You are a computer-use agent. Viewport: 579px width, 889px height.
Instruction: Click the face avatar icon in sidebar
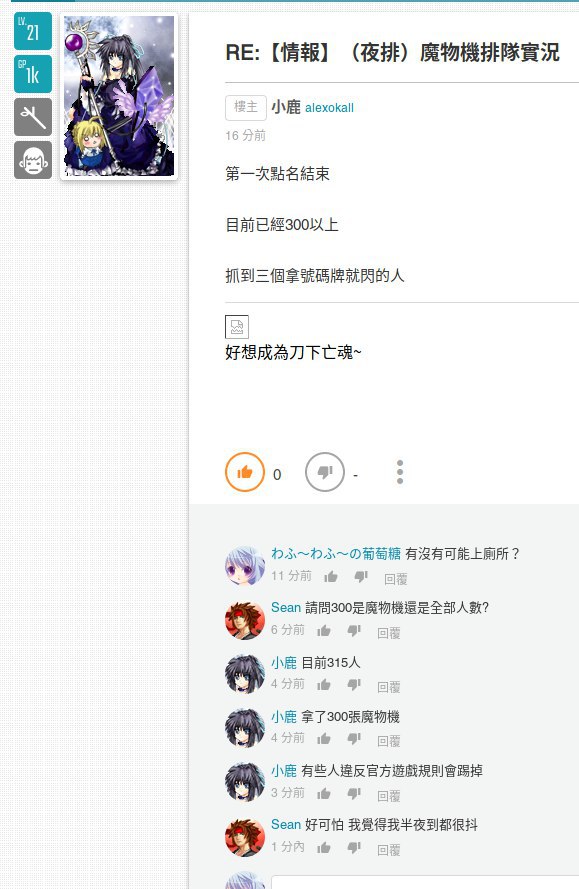tap(33, 160)
